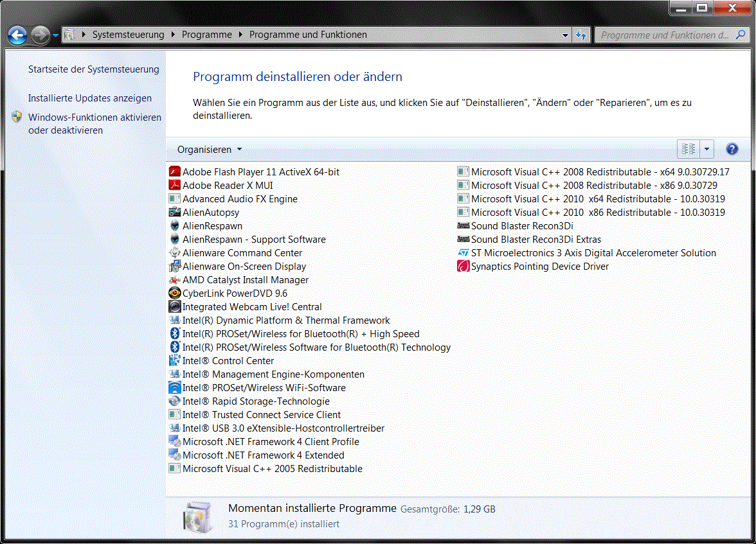Click the Synaptics Pointing Device Driver icon
Image resolution: width=756 pixels, height=544 pixels.
coord(464,266)
